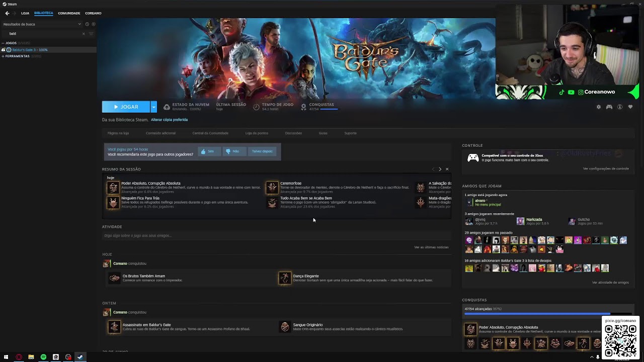Recommend the game with Sim thumbs up
The width and height of the screenshot is (644, 362).
pyautogui.click(x=208, y=151)
